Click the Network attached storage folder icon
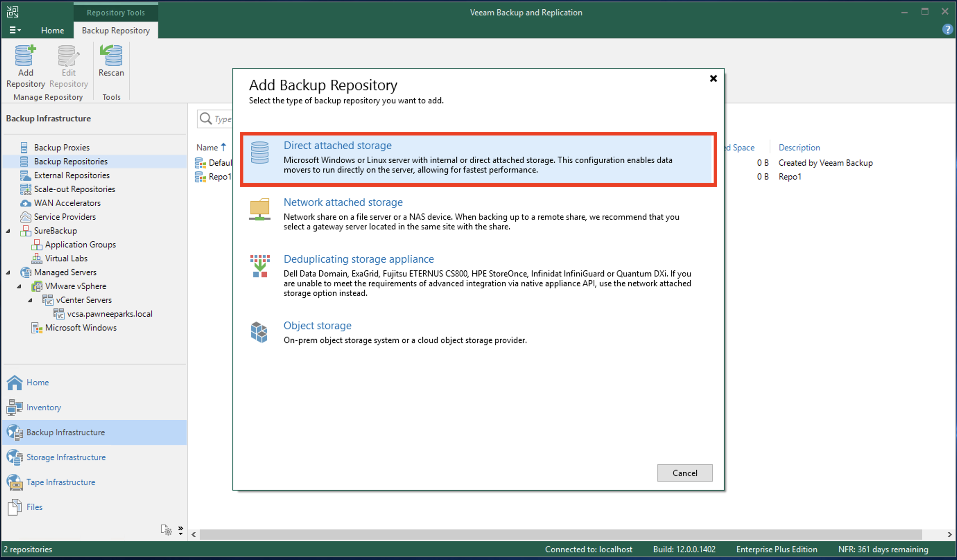957x560 pixels. point(260,209)
